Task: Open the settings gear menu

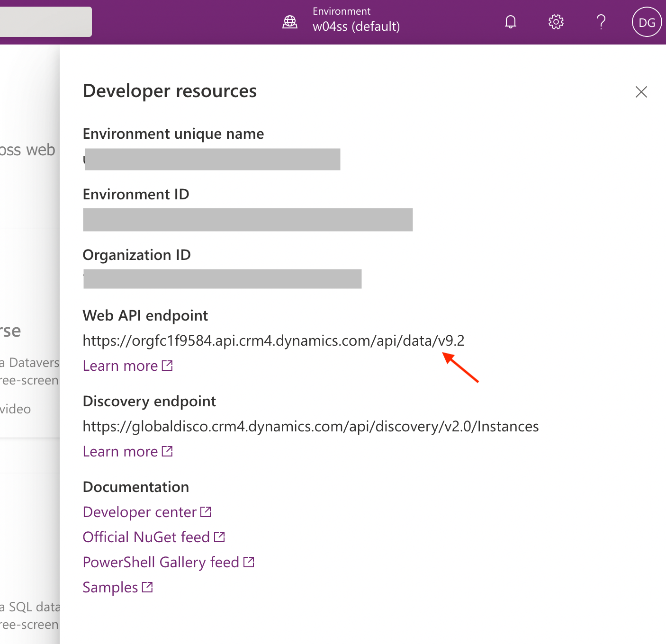Action: [x=556, y=22]
